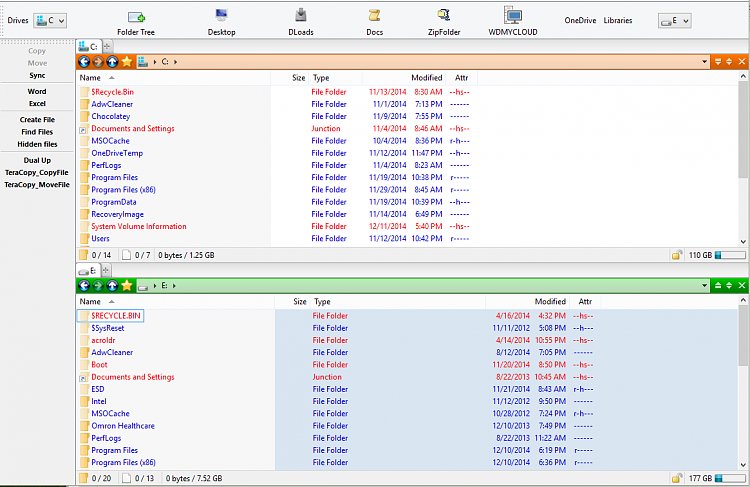This screenshot has width=750, height=487.
Task: Open the Libraries shortcut
Action: (x=618, y=21)
